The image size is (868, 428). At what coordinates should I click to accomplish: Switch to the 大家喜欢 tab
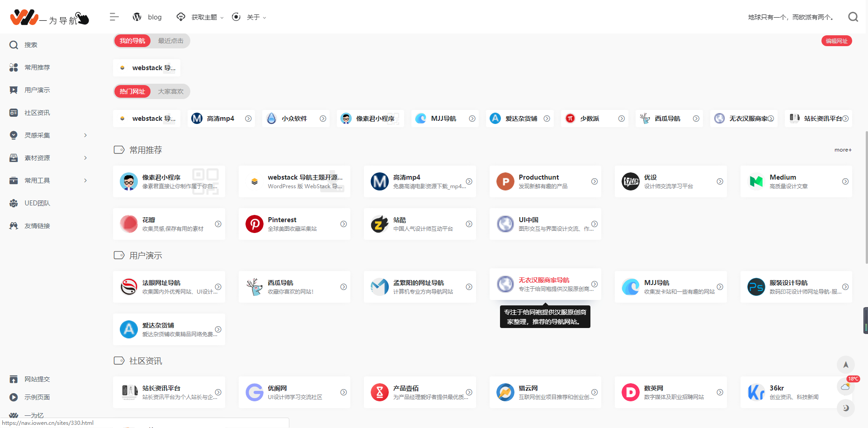coord(170,91)
